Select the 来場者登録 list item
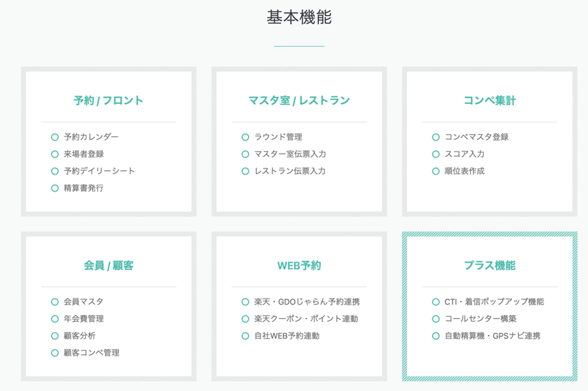The image size is (588, 391). [83, 154]
